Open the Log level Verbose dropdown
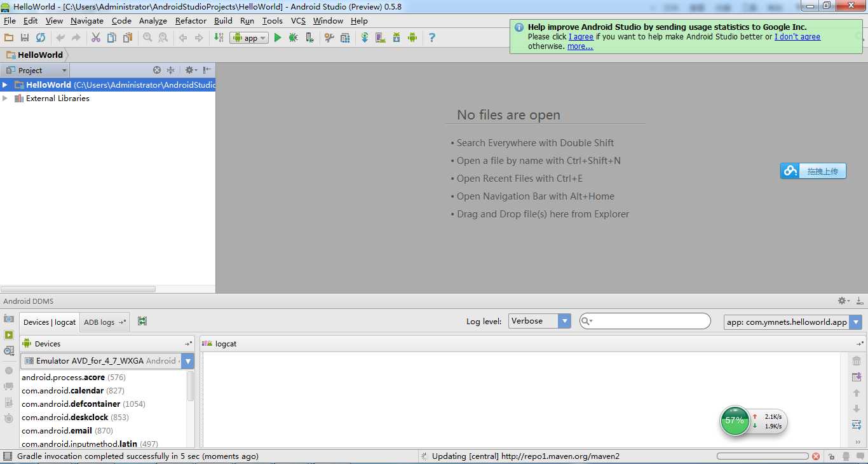 (539, 321)
